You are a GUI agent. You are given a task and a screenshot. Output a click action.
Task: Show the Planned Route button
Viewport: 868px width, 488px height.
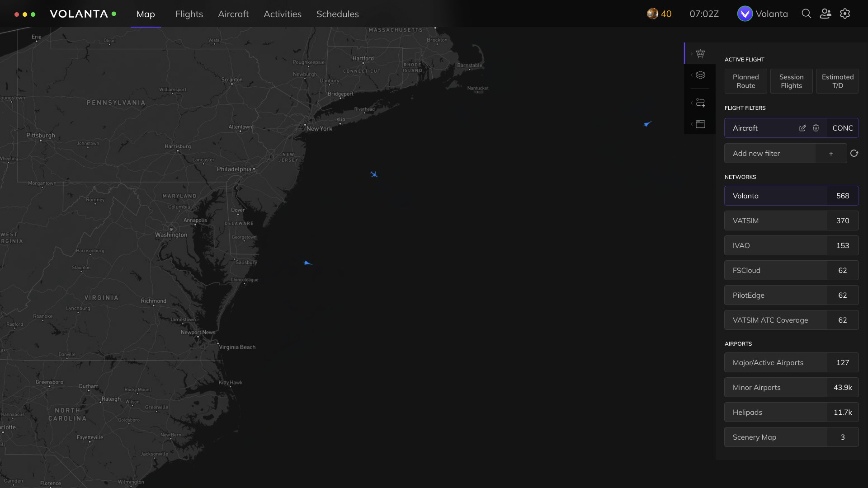coord(745,81)
